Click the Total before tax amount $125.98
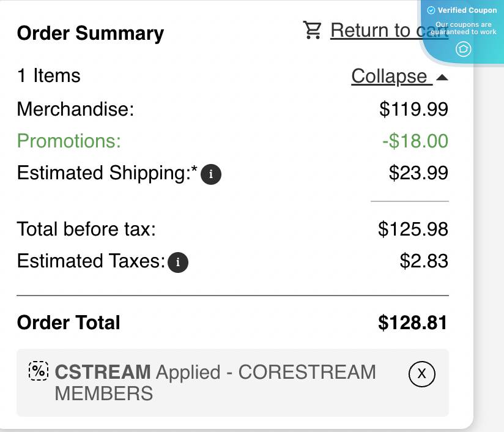Screen dimensions: 504x432 [x=413, y=229]
